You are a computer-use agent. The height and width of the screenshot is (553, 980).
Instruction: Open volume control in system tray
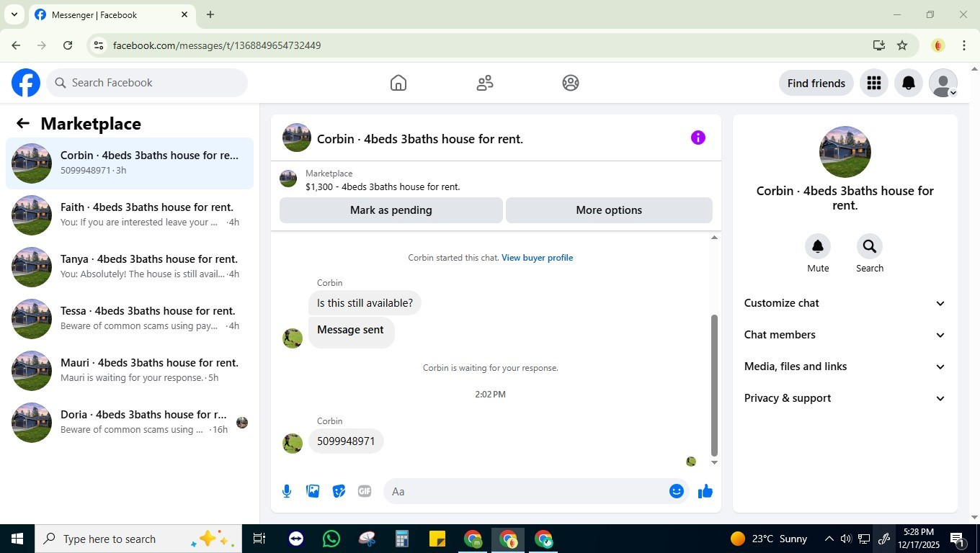[845, 539]
